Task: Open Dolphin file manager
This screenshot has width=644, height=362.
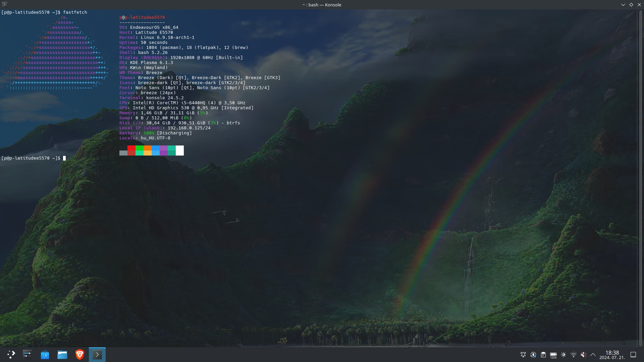Action: coord(62,355)
